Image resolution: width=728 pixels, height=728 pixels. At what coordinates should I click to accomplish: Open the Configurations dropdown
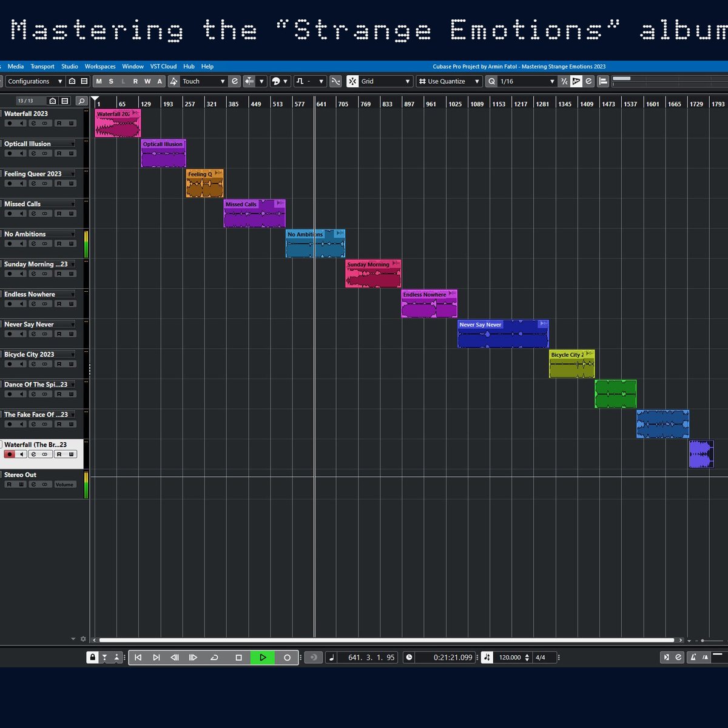click(35, 81)
